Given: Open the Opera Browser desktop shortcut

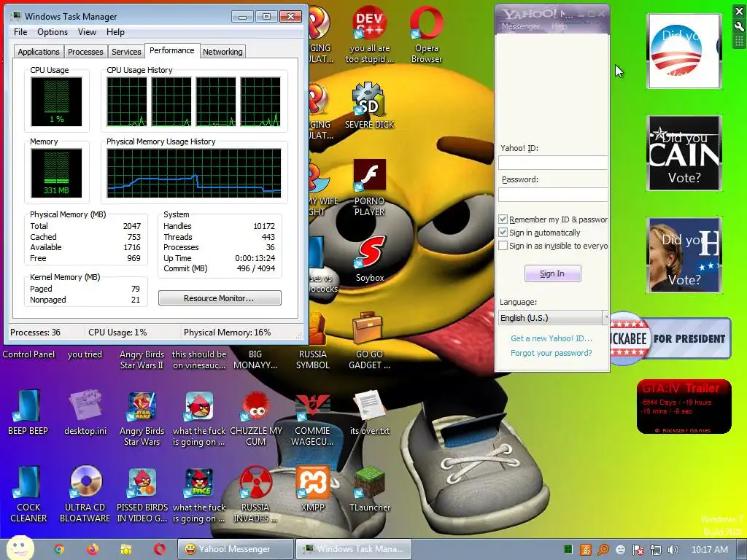Looking at the screenshot, I should click(x=426, y=23).
